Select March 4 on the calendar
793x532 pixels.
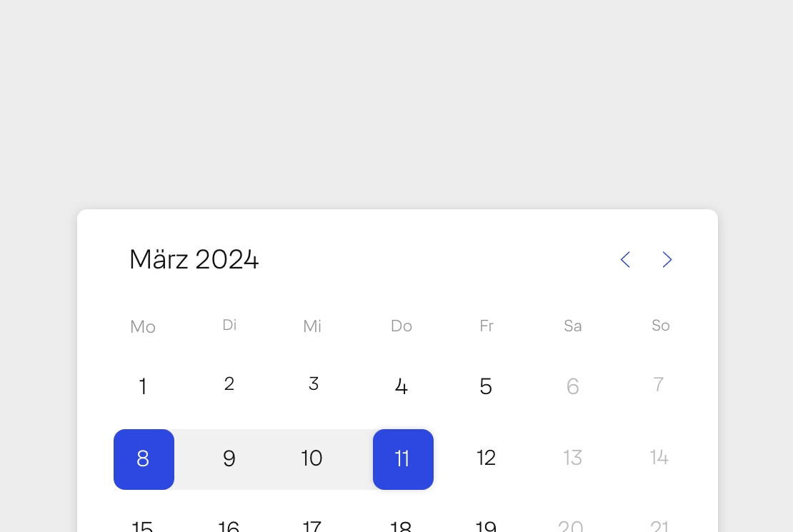[x=402, y=386]
